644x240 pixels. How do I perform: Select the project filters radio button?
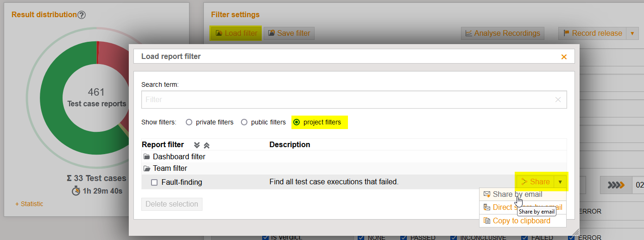tap(297, 122)
